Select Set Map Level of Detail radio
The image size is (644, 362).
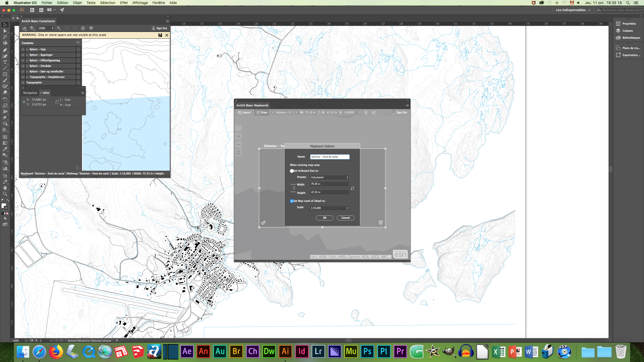pos(292,201)
